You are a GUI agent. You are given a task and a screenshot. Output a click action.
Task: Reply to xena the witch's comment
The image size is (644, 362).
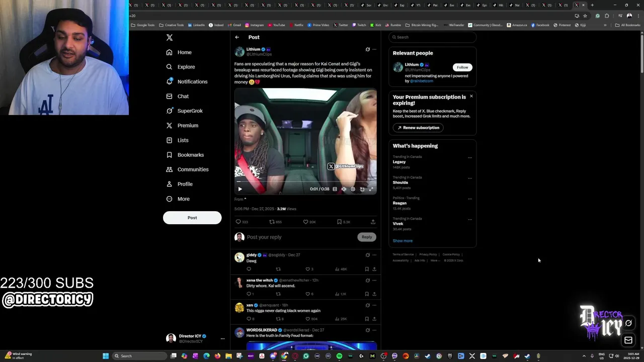(250, 294)
